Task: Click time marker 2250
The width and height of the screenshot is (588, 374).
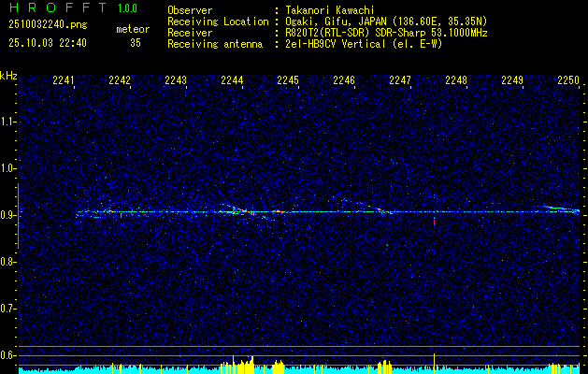Action: pyautogui.click(x=568, y=79)
